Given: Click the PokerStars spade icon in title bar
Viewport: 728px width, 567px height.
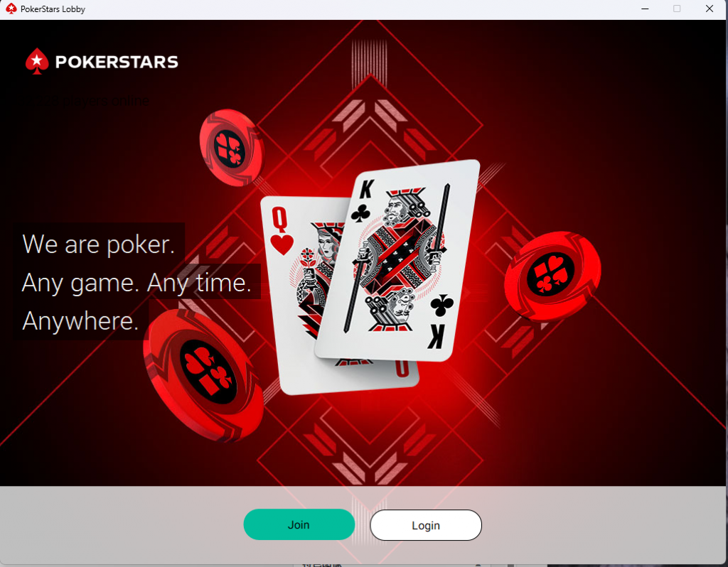Looking at the screenshot, I should coord(11,9).
